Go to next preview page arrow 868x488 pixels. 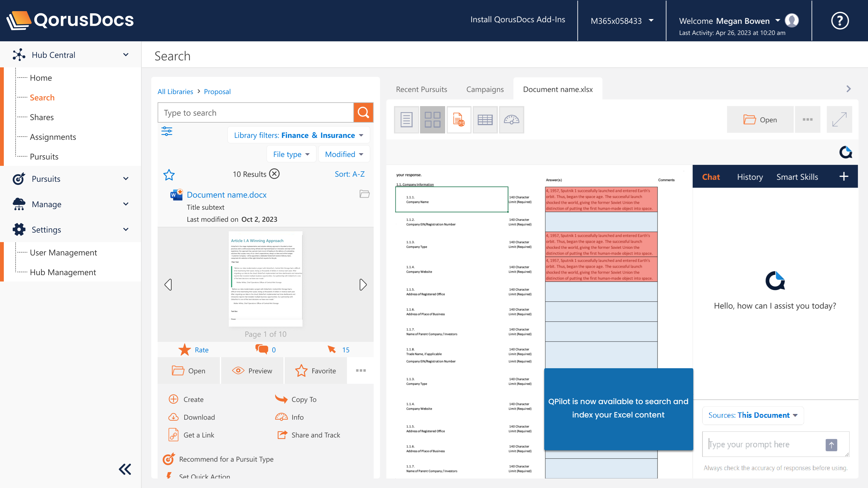tap(363, 284)
